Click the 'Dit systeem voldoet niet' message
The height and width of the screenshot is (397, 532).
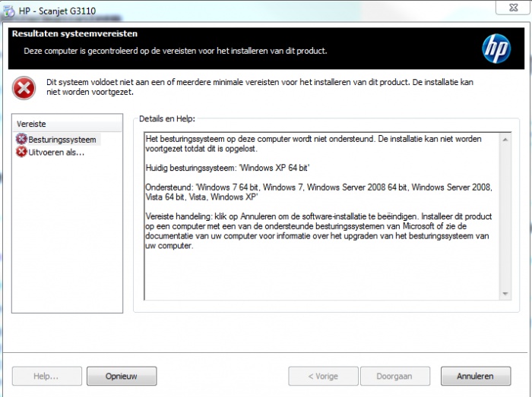[260, 87]
